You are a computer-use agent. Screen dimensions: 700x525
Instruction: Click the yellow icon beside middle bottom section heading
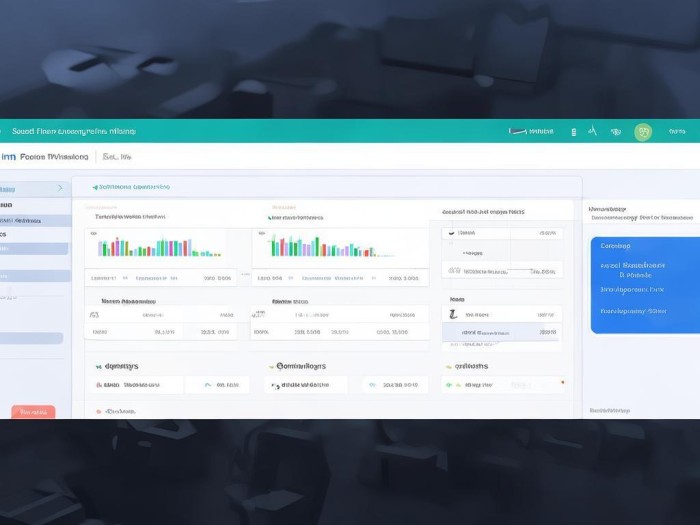pyautogui.click(x=270, y=367)
